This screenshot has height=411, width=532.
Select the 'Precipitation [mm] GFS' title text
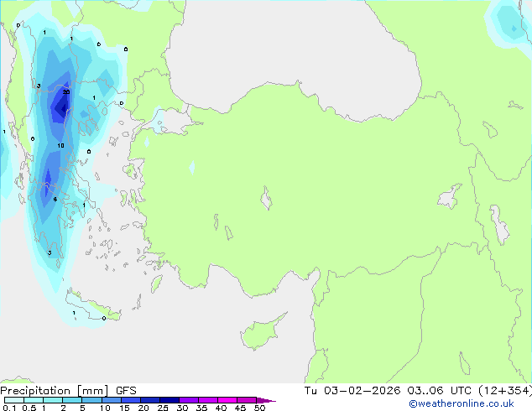tap(68, 391)
